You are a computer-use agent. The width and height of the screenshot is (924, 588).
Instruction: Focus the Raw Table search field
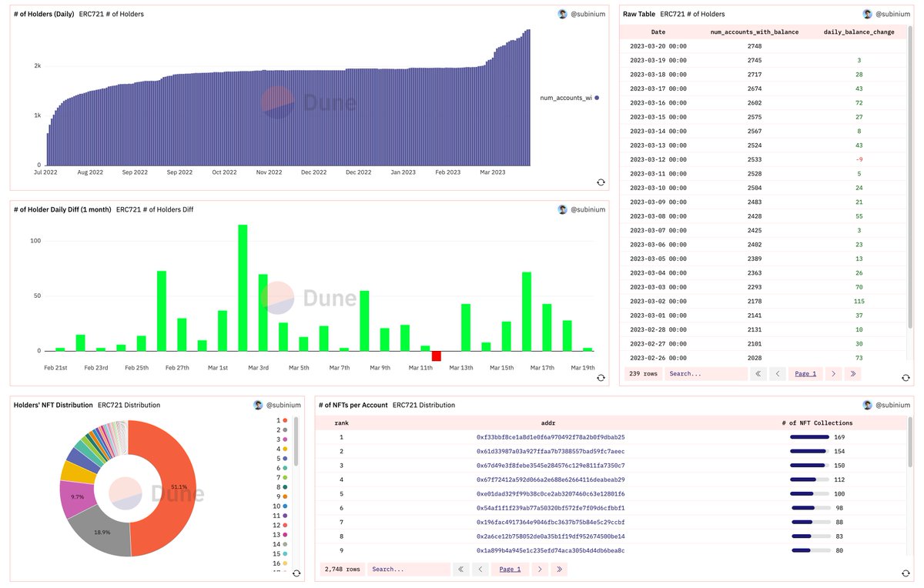click(707, 373)
